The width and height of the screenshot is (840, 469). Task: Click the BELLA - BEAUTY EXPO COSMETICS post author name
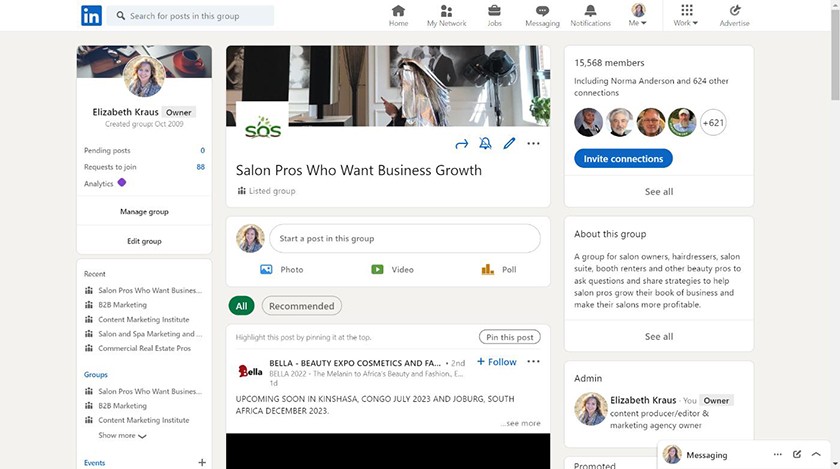click(x=355, y=363)
